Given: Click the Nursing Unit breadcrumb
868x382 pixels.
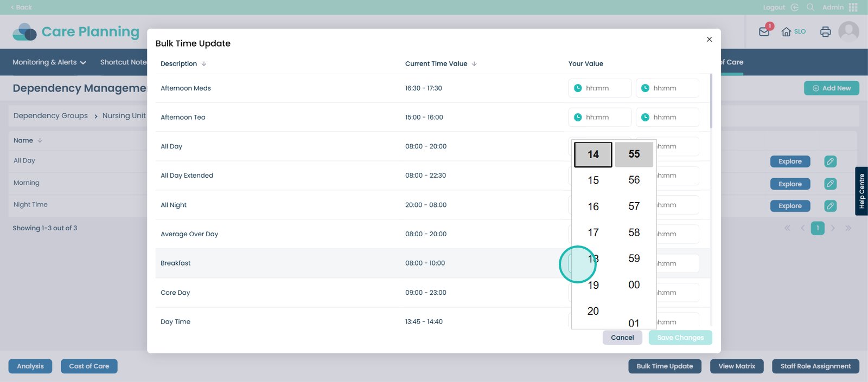Looking at the screenshot, I should [x=124, y=116].
